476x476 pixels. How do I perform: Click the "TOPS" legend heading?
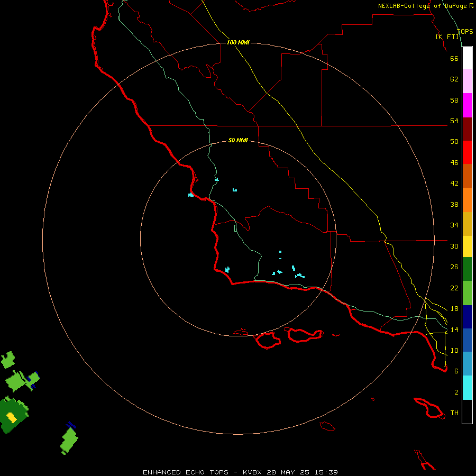[x=465, y=31]
